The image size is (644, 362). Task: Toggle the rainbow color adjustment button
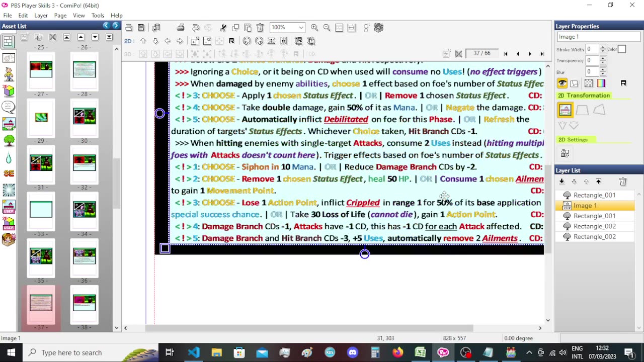click(x=601, y=83)
